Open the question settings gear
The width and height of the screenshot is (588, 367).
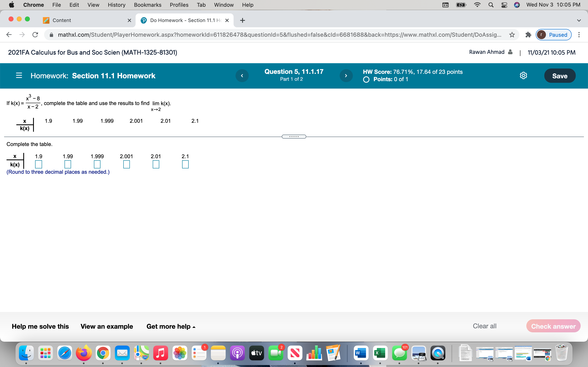pos(523,75)
